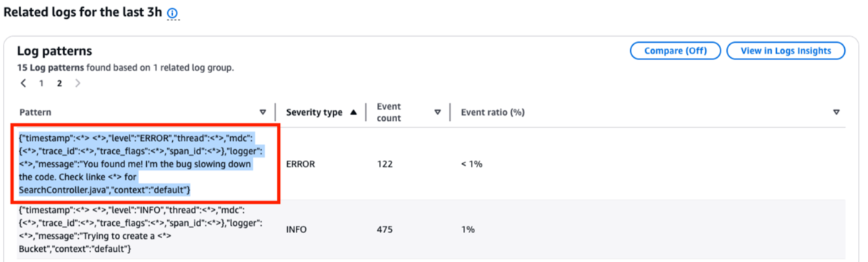868x262 pixels.
Task: Select page 1 in pagination
Action: pyautogui.click(x=41, y=83)
